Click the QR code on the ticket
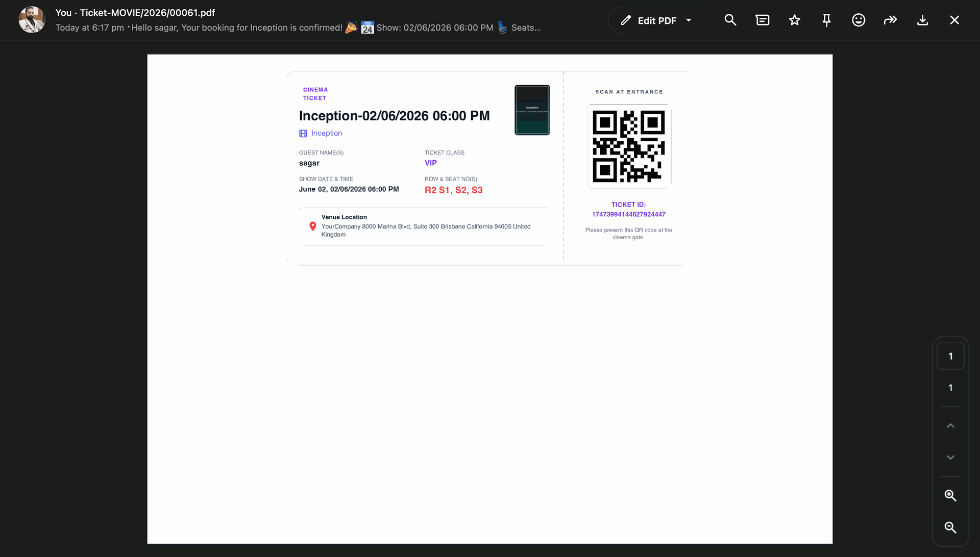This screenshot has height=557, width=980. (629, 146)
